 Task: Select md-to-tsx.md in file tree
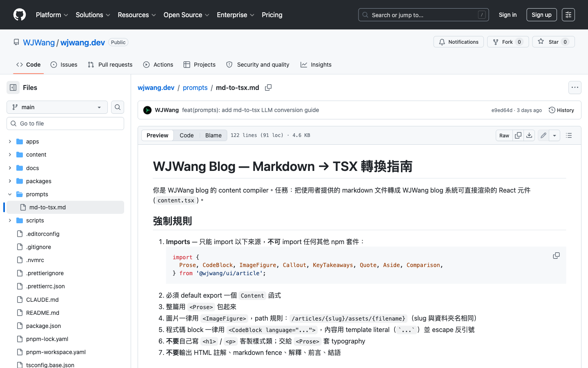pos(65,207)
